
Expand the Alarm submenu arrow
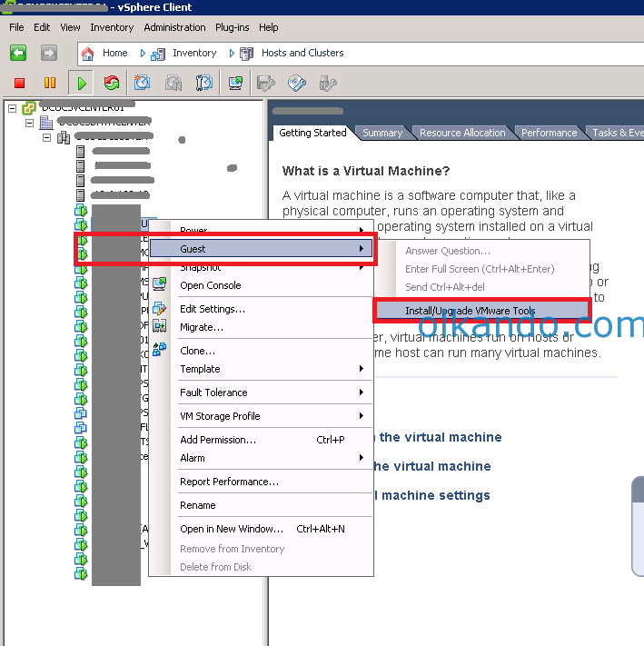click(362, 457)
